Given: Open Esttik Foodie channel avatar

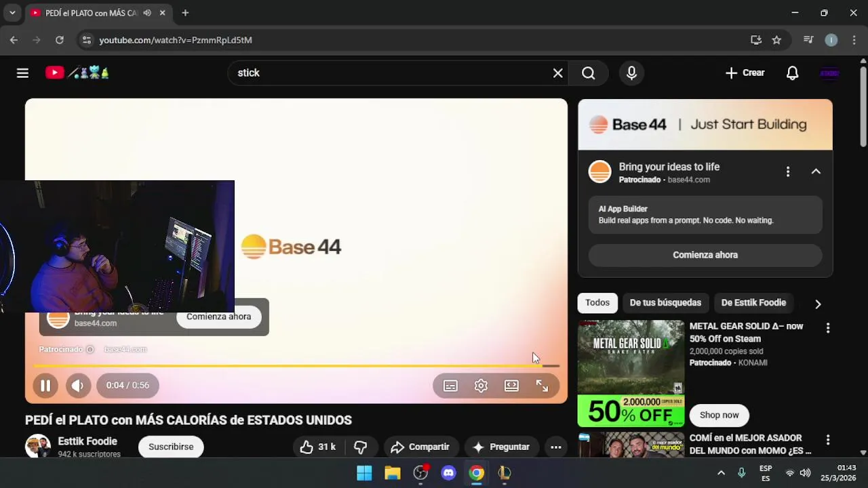Looking at the screenshot, I should (38, 446).
